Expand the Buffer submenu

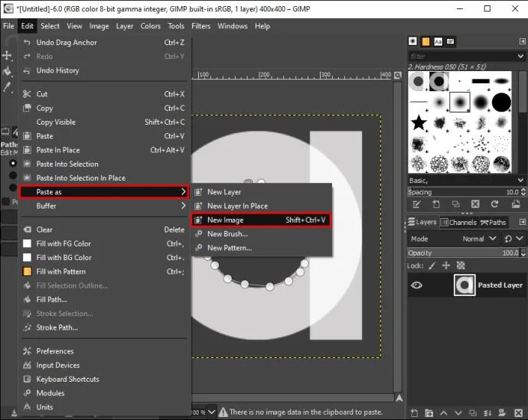coord(104,206)
